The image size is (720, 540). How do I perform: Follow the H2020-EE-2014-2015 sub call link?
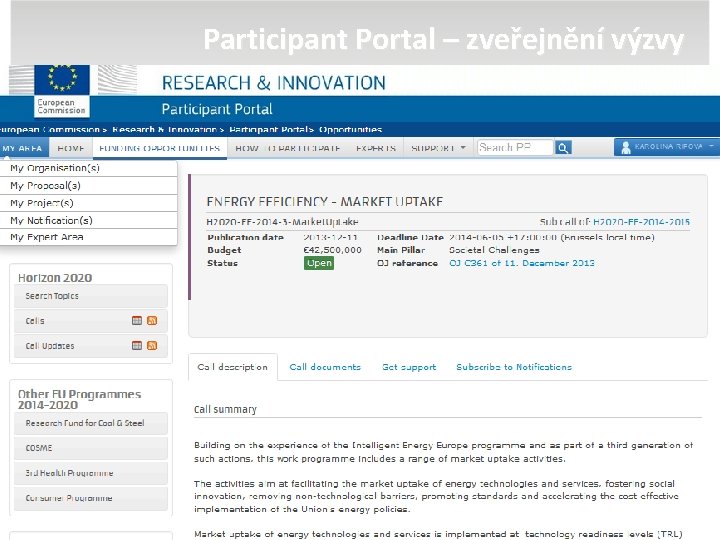pos(641,222)
